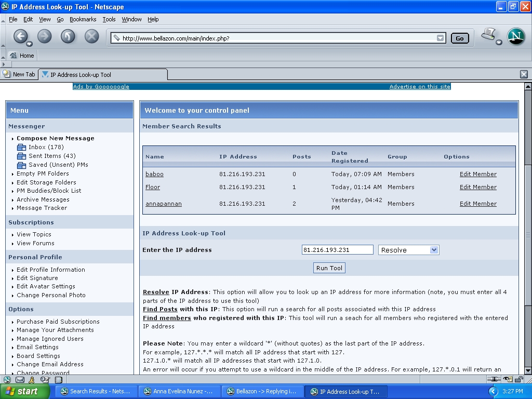Click the New Tab icon button

pos(7,74)
